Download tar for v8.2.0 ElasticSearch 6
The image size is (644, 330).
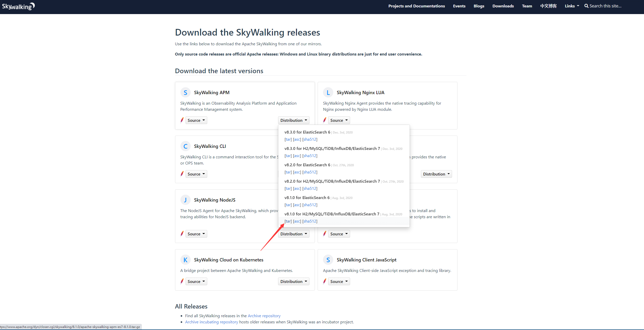288,172
